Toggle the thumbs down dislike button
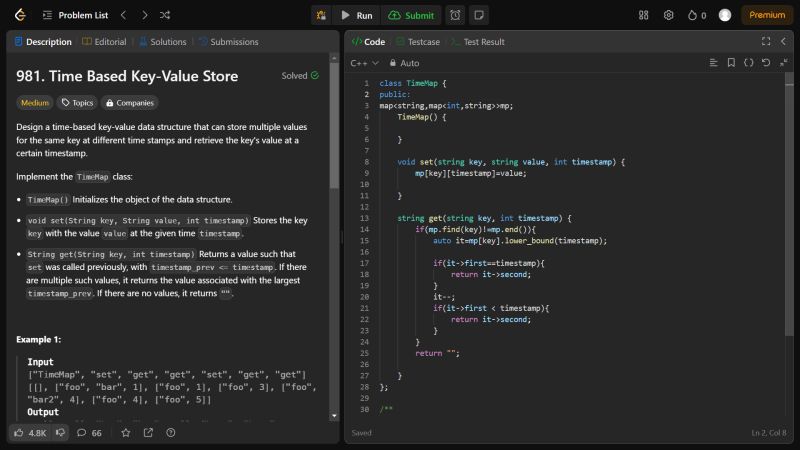800x450 pixels. [60, 433]
